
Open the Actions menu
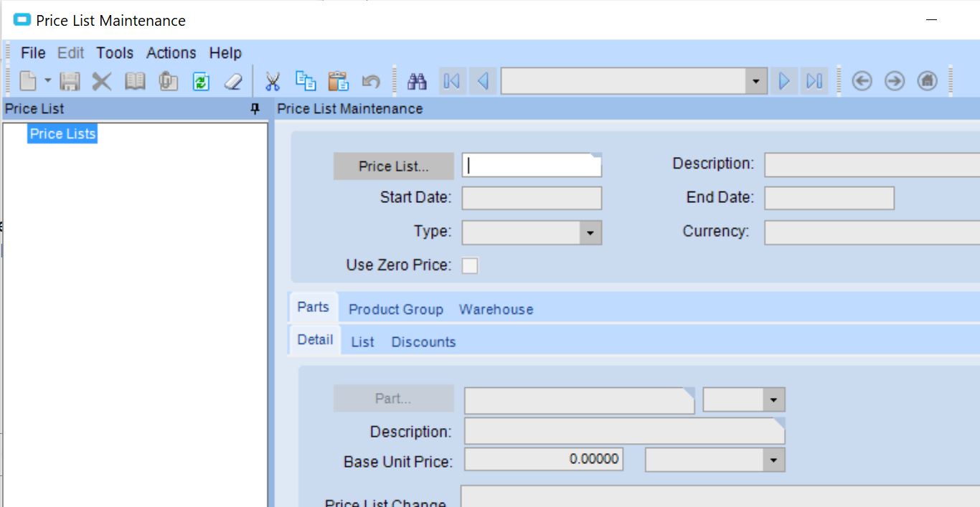click(x=171, y=53)
